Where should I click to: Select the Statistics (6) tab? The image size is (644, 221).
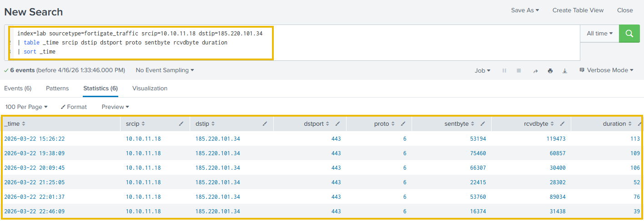tap(101, 88)
